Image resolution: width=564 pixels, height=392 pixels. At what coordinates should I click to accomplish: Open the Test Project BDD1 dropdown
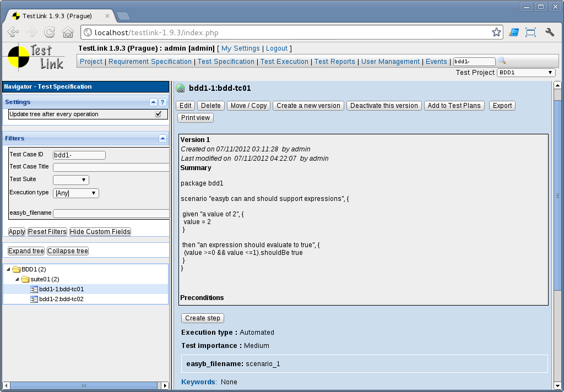(x=526, y=73)
